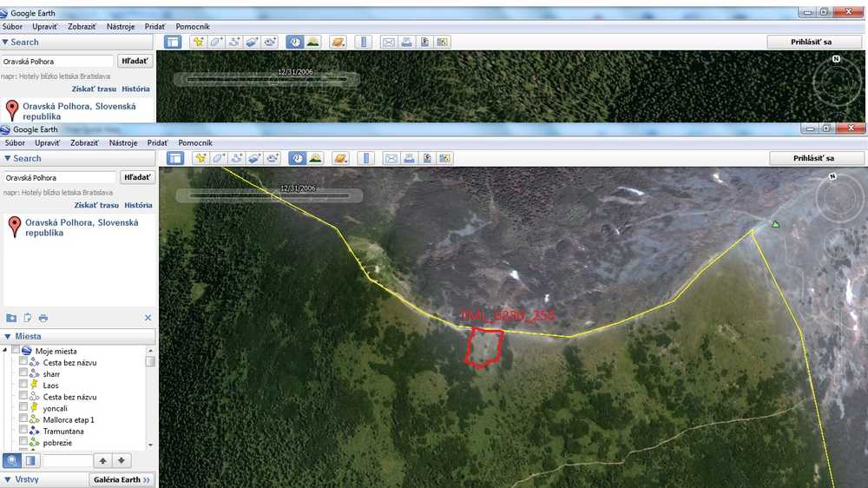Click Prihlásiť sa in front window

pos(814,158)
